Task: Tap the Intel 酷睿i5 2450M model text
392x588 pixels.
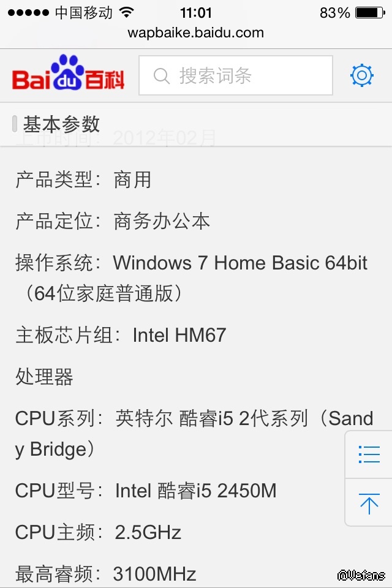Action: pyautogui.click(x=195, y=491)
